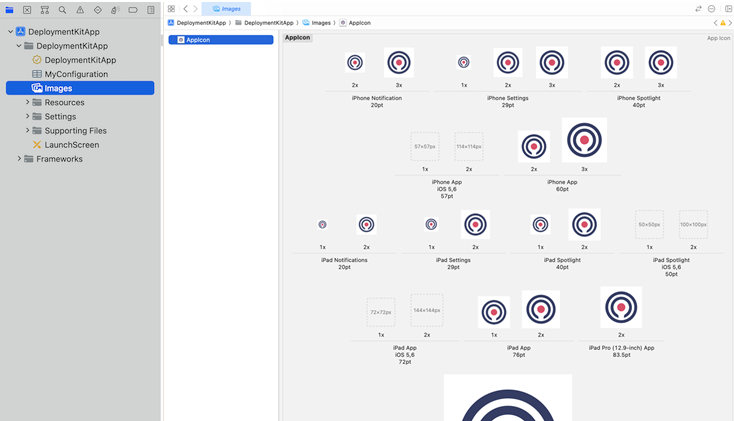Image resolution: width=734 pixels, height=421 pixels.
Task: Select iPad App 76pt 1x icon
Action: [494, 312]
